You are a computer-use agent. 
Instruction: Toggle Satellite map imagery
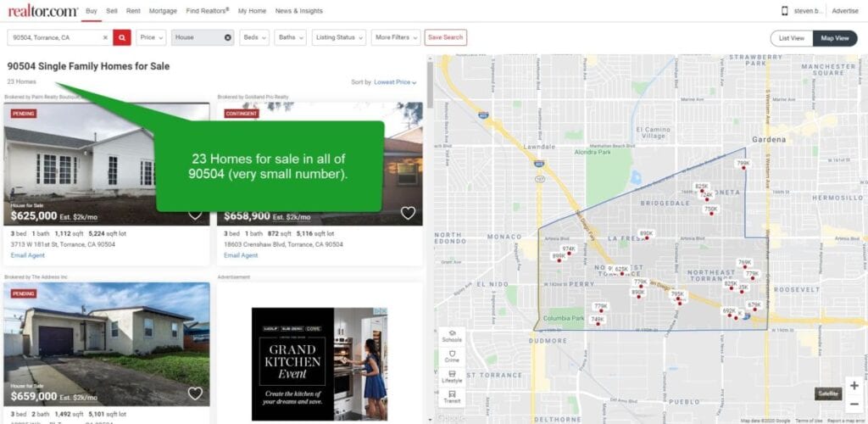827,393
